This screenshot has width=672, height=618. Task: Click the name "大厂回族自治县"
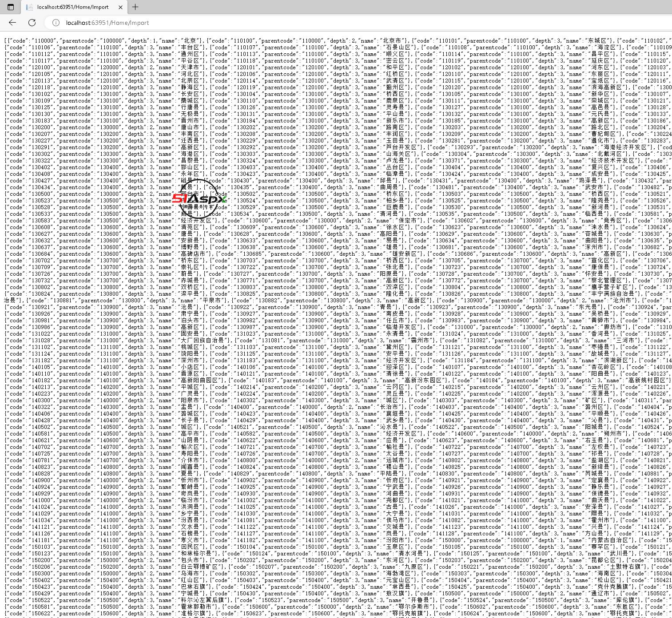coord(202,341)
